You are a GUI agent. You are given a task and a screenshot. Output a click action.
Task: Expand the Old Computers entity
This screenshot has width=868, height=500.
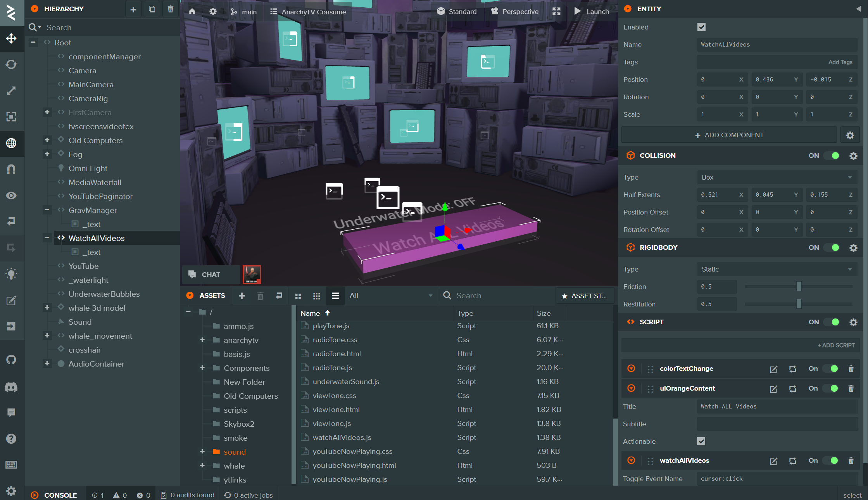tap(47, 140)
